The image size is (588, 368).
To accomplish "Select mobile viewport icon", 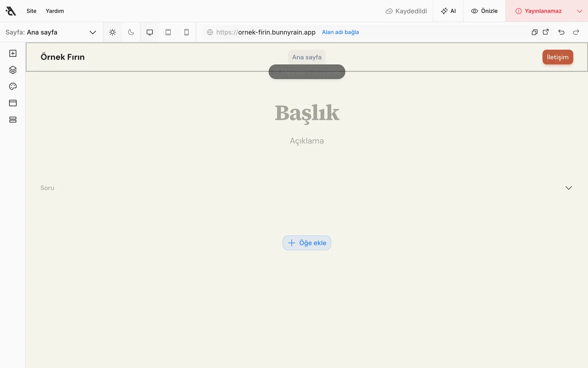I will point(186,32).
